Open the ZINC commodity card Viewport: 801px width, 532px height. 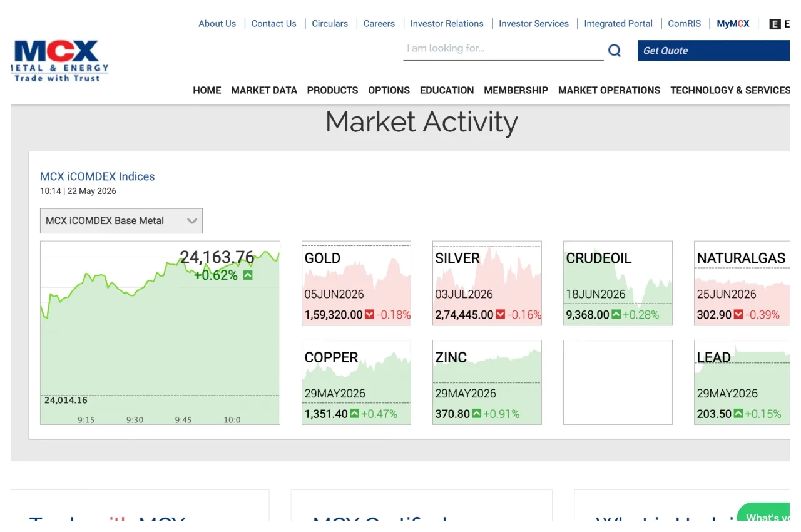tap(487, 382)
